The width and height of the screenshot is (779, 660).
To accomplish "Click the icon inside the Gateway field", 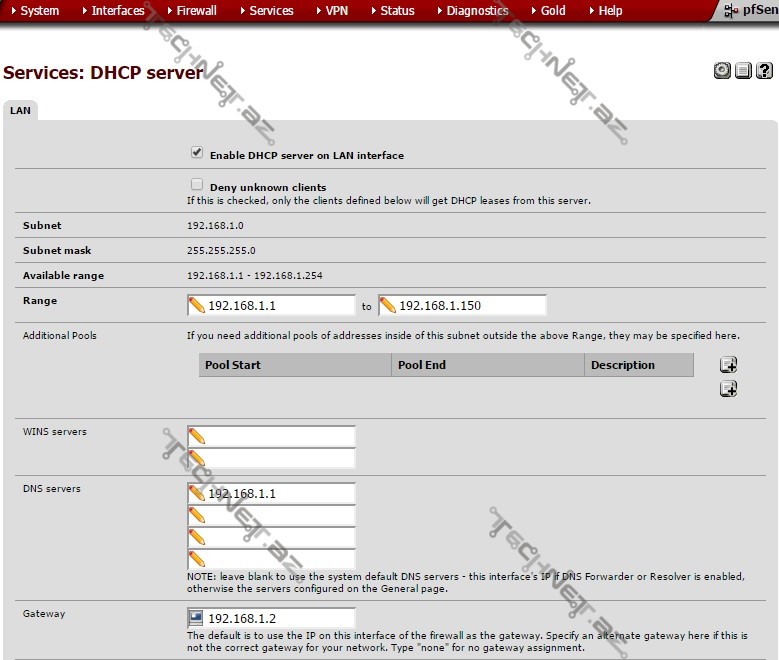I will [x=197, y=618].
